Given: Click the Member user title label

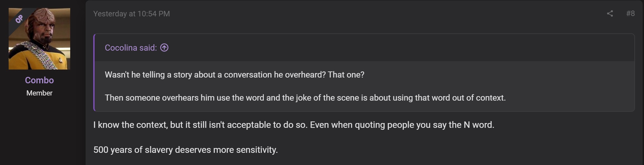Looking at the screenshot, I should coord(39,93).
